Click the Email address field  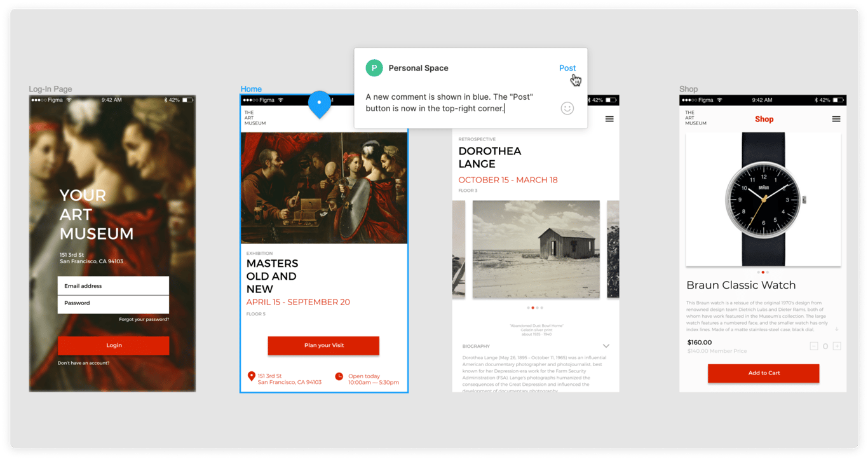tap(113, 286)
